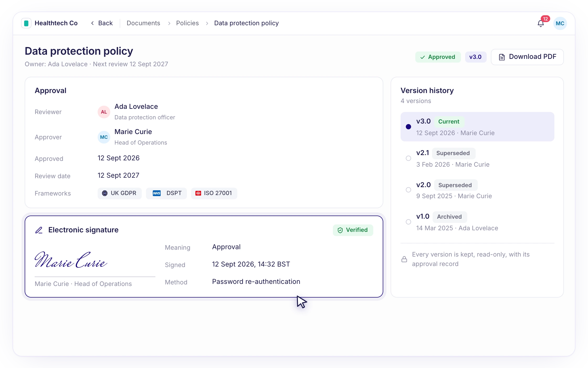Image resolution: width=588 pixels, height=368 pixels.
Task: Click 'Password re-authentication' method value
Action: [256, 282]
